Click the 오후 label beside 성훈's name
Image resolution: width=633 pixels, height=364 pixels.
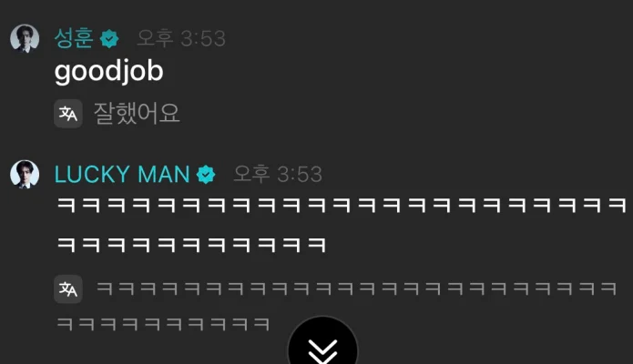click(156, 38)
